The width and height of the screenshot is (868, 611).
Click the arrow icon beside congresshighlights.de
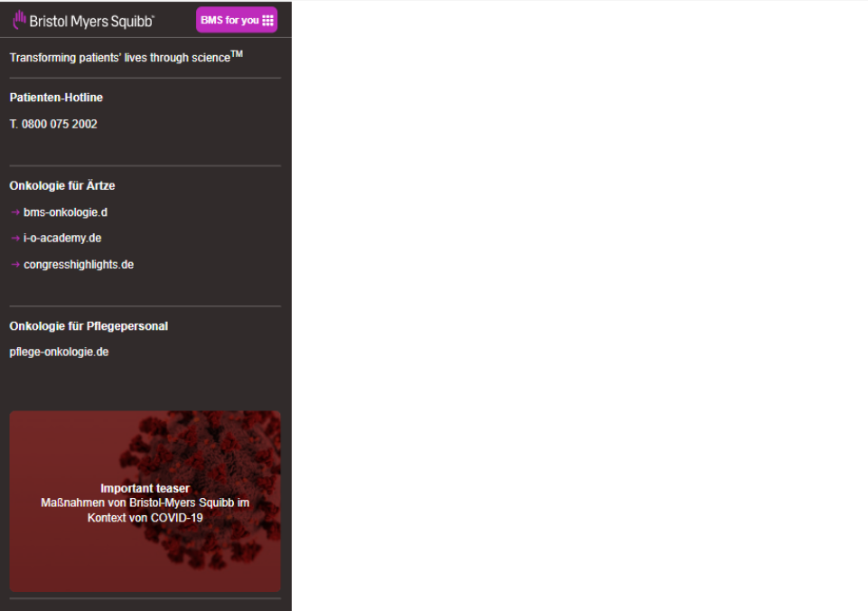click(15, 265)
